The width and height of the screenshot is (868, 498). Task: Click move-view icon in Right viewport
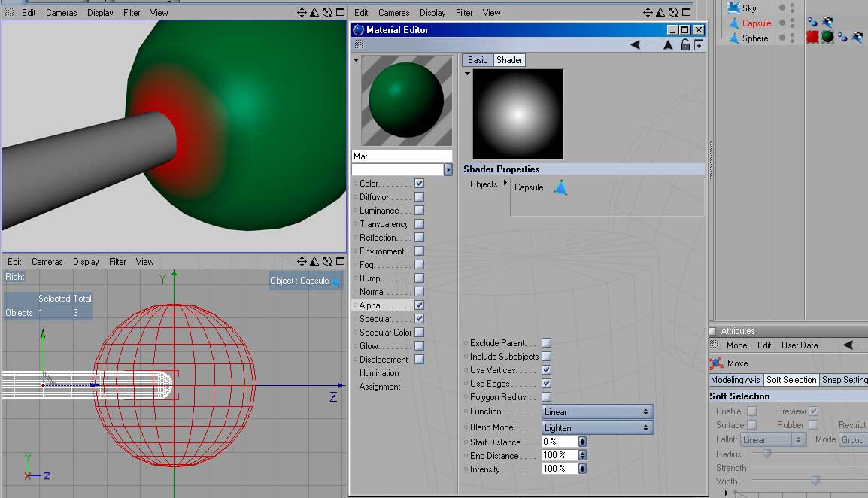[302, 261]
